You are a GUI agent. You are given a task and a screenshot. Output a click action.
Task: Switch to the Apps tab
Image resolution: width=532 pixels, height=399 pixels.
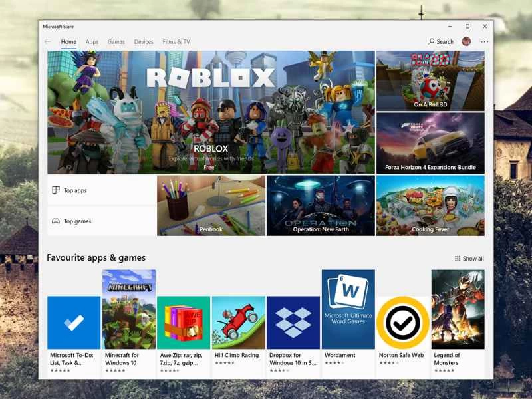coord(92,42)
